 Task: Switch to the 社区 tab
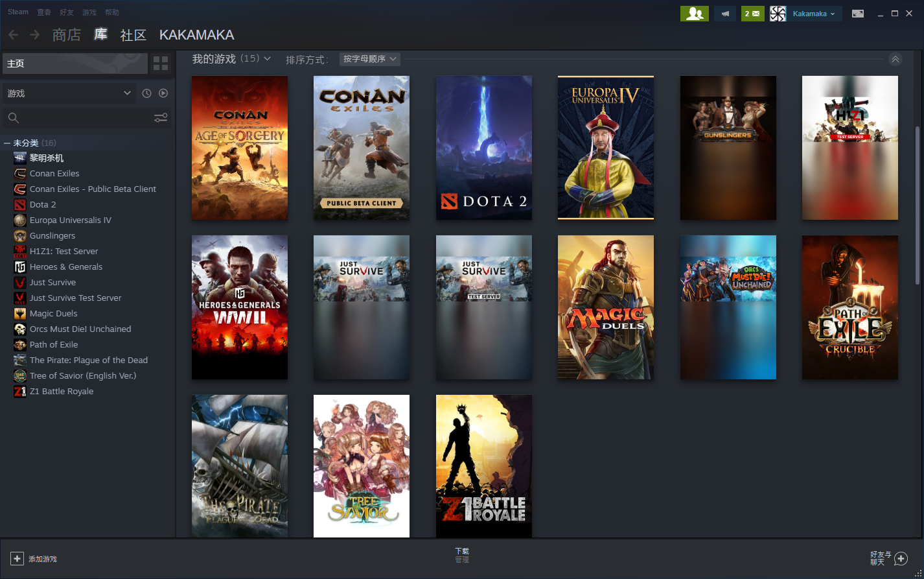point(133,34)
